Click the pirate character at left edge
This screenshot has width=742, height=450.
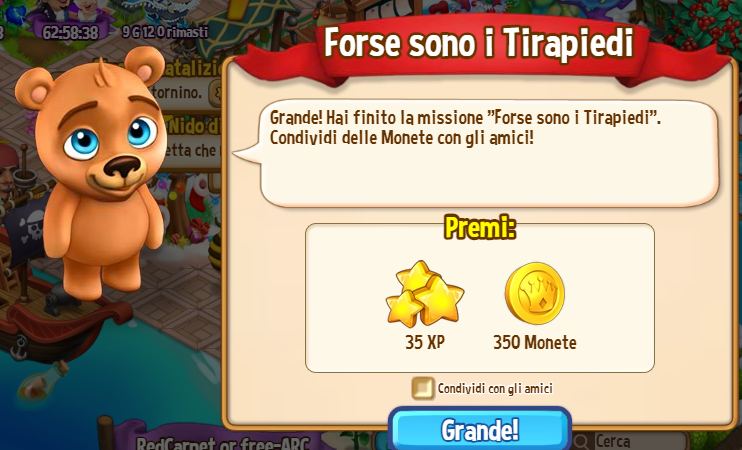tap(9, 176)
